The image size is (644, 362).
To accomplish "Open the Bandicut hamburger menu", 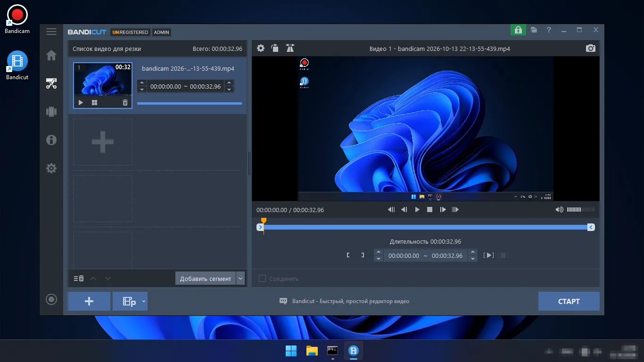I will (51, 32).
